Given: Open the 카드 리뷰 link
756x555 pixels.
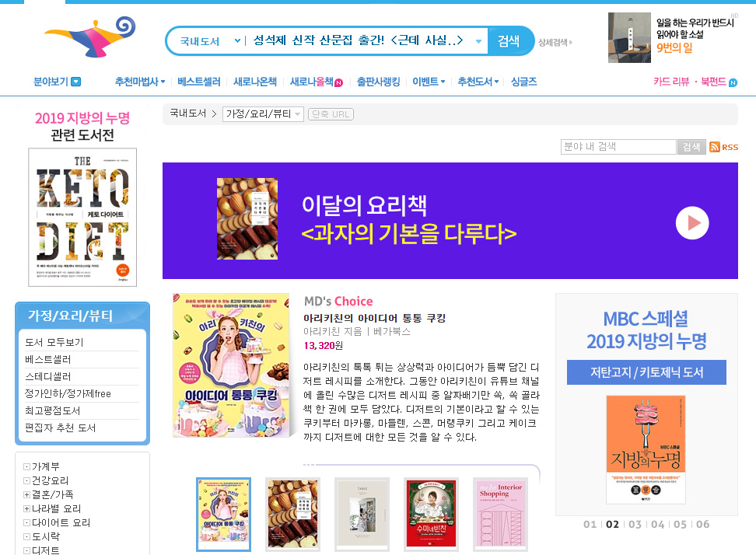Looking at the screenshot, I should tap(671, 82).
